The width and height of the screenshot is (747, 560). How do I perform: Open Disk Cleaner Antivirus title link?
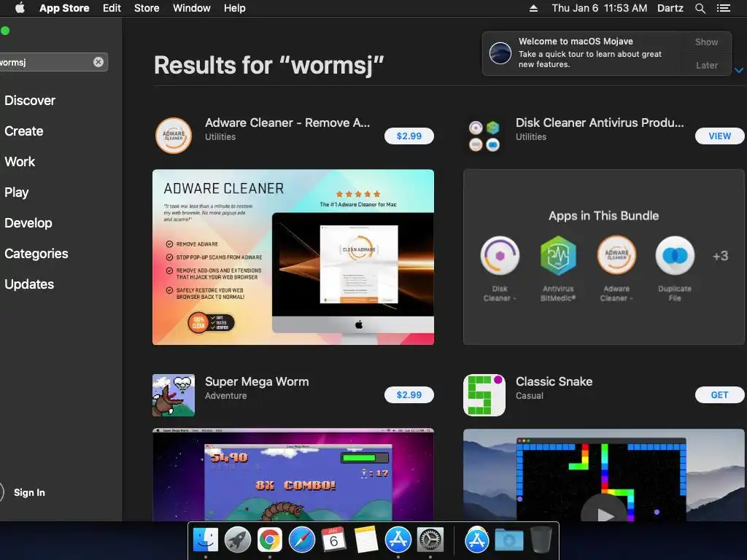pos(600,122)
